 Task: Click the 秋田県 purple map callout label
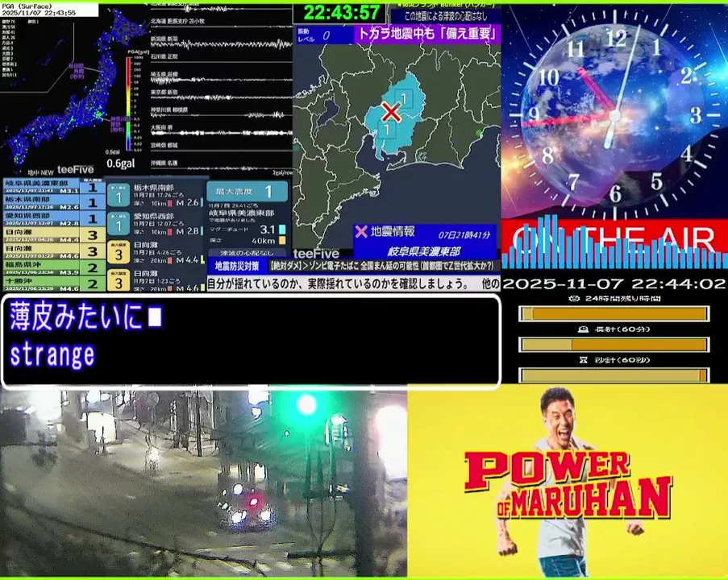click(77, 72)
